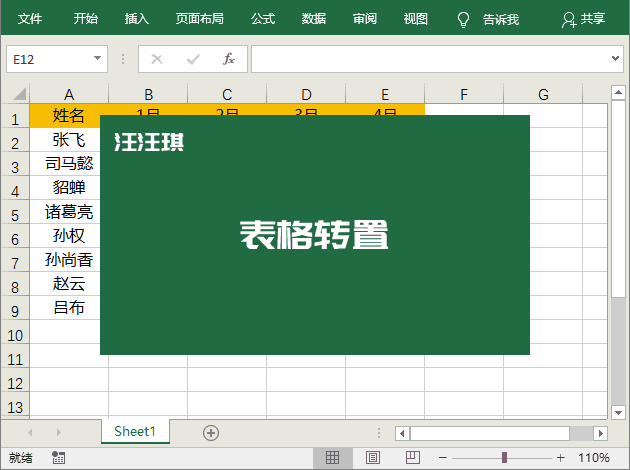Add a new sheet with plus icon
Screen dimensions: 630x470
point(211,433)
